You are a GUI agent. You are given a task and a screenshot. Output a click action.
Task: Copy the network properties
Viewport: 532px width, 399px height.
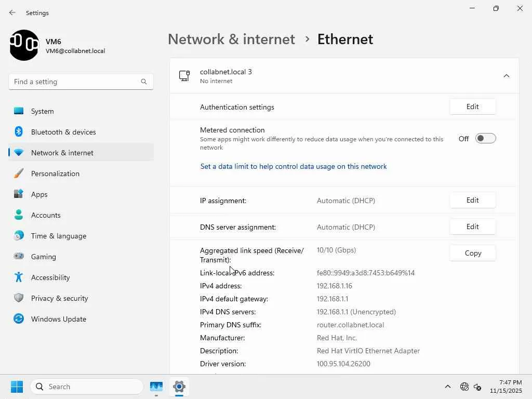(472, 253)
